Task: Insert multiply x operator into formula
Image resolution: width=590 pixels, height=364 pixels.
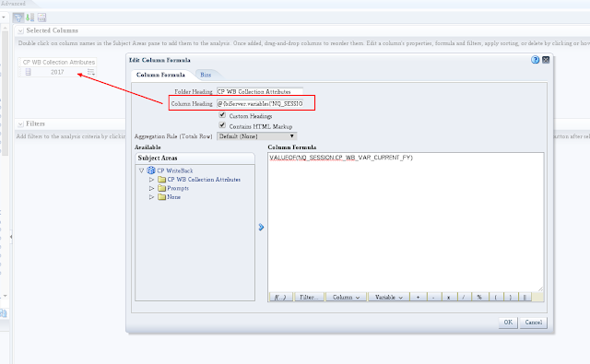Action: coord(449,297)
